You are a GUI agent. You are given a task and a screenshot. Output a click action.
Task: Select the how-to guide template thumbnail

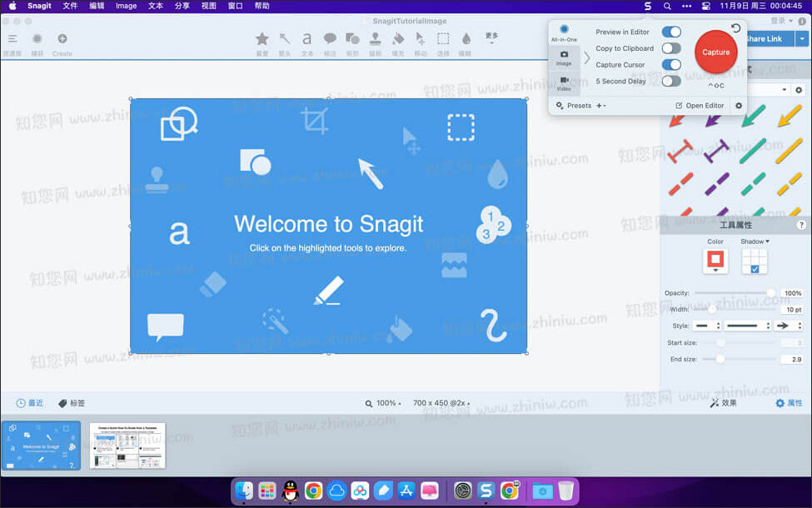pyautogui.click(x=127, y=446)
